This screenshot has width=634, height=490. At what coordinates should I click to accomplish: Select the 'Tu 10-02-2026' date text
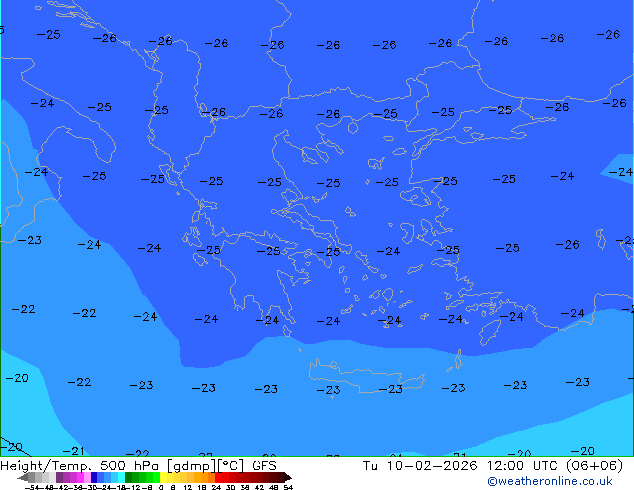pyautogui.click(x=420, y=466)
